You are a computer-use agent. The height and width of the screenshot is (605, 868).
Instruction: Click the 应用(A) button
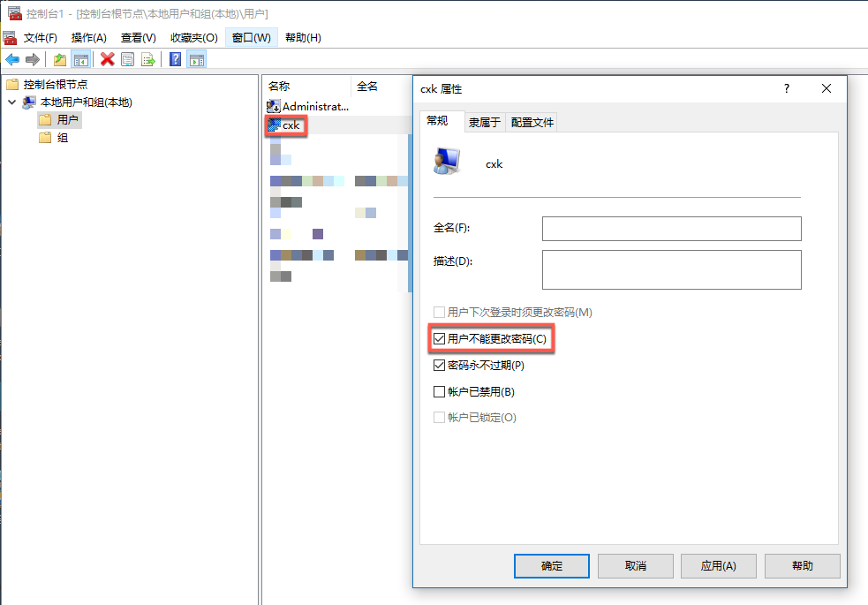720,566
